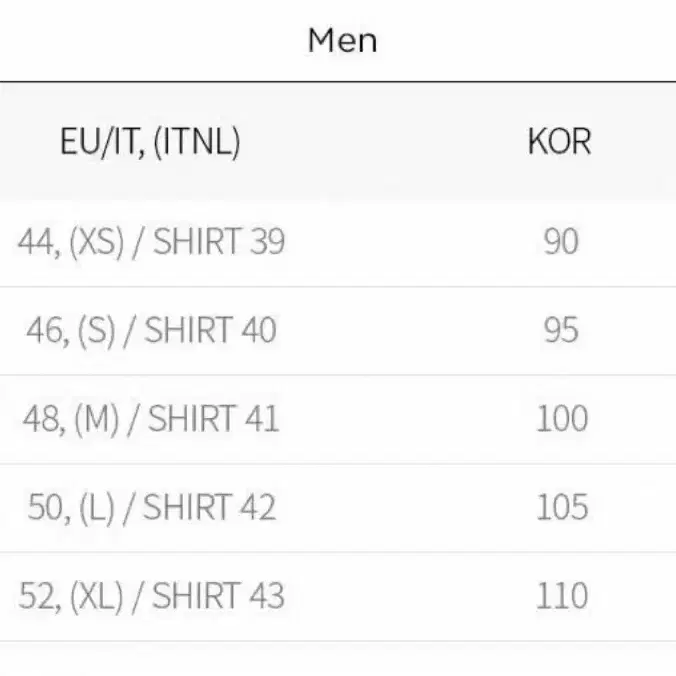This screenshot has height=676, width=676.
Task: Select the Men heading
Action: point(343,41)
